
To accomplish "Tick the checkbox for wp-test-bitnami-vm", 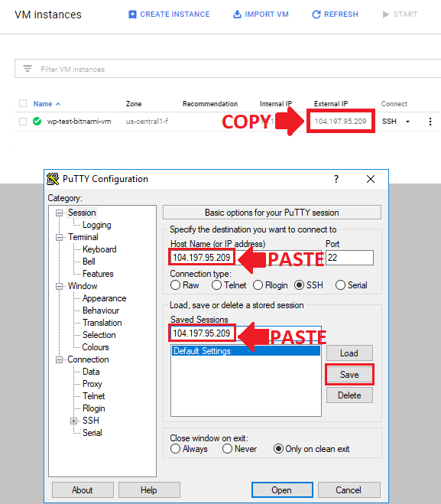I will pyautogui.click(x=23, y=122).
